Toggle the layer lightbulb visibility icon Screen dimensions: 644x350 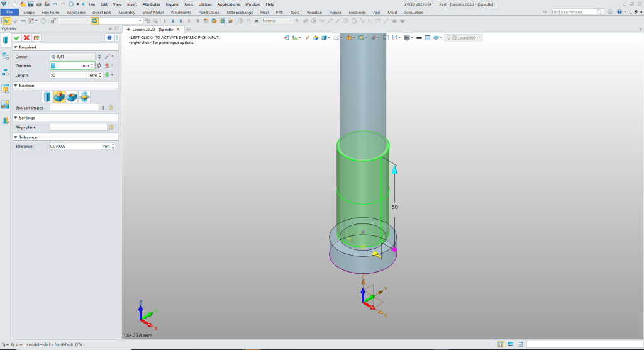449,38
